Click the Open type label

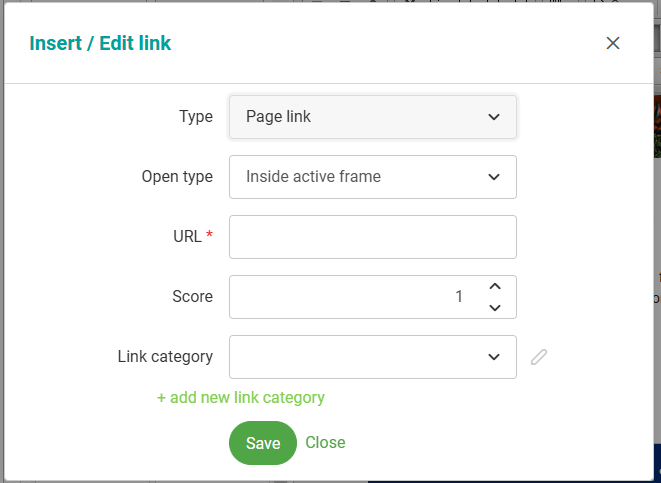click(x=177, y=177)
